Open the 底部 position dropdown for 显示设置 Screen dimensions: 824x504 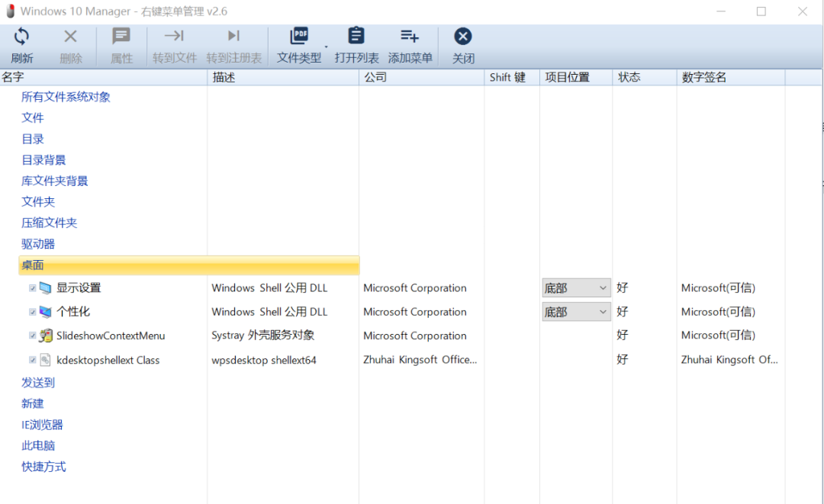click(576, 288)
